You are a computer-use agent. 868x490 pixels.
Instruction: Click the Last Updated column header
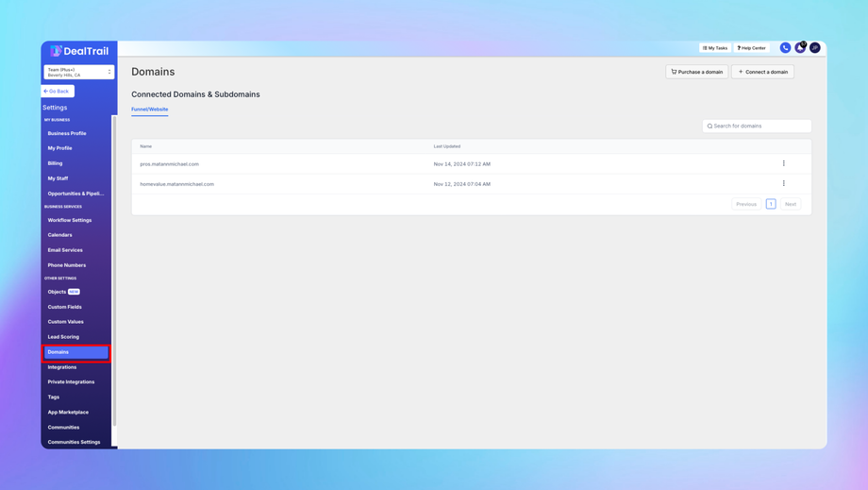[446, 146]
